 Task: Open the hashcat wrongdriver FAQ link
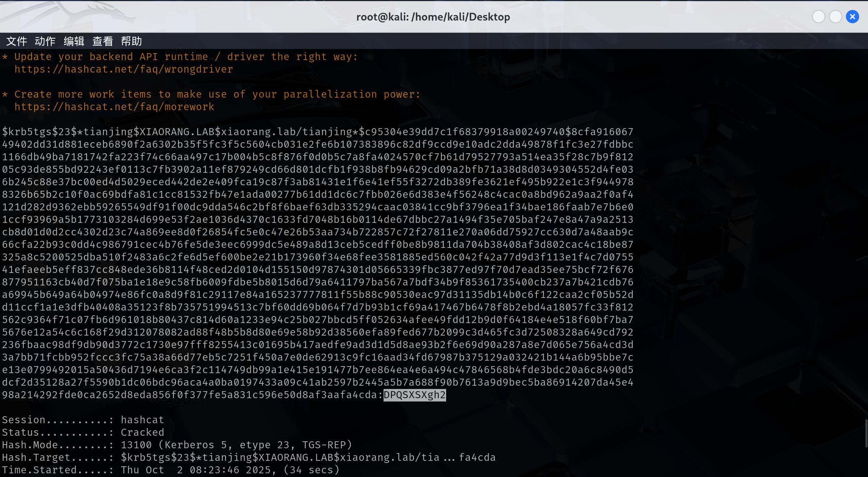point(124,69)
